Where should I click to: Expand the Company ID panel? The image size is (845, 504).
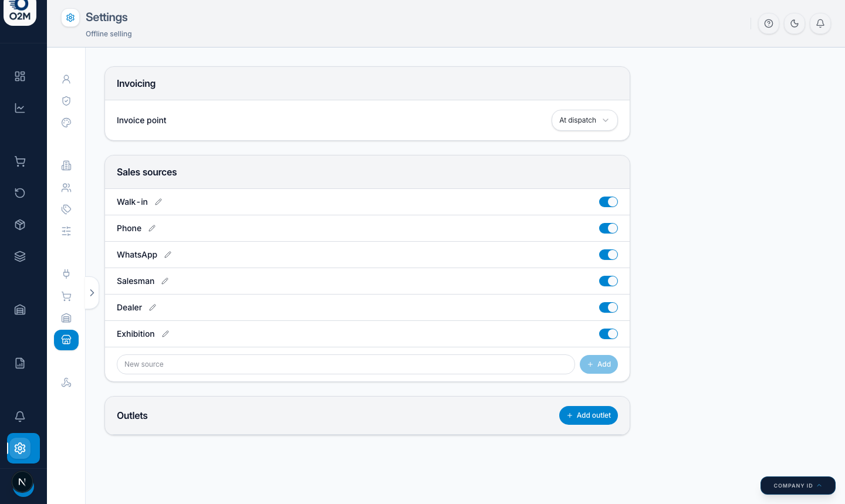click(798, 486)
